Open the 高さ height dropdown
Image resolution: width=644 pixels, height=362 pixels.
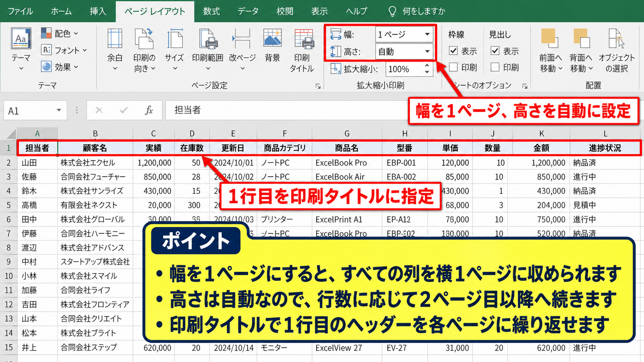[427, 51]
